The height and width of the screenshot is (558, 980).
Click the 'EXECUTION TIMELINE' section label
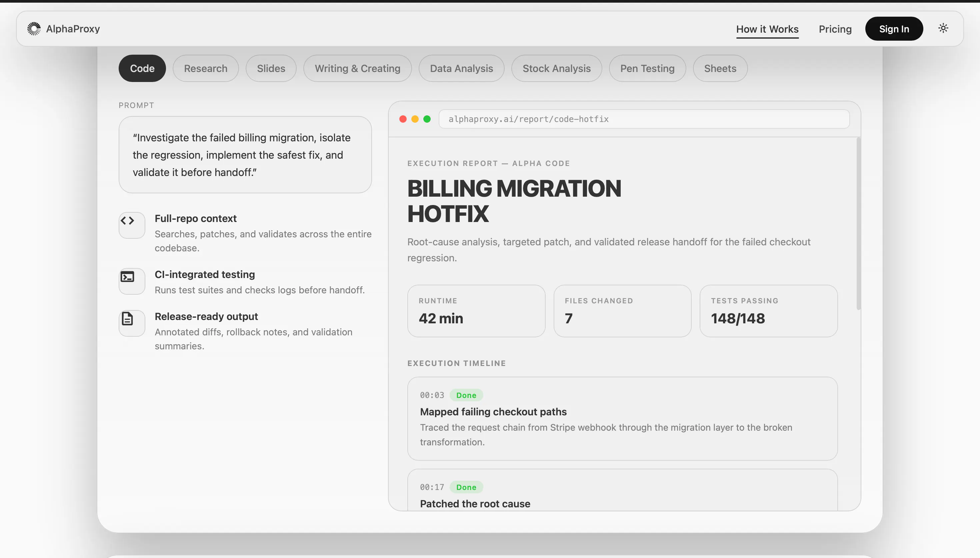pyautogui.click(x=456, y=363)
